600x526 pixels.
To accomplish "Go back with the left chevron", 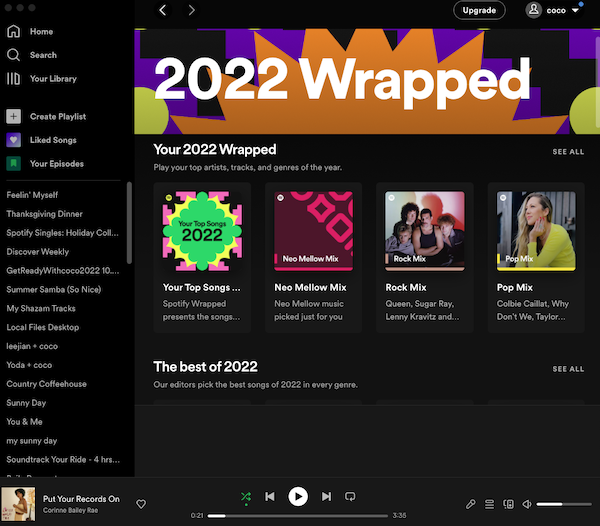I will click(x=164, y=10).
